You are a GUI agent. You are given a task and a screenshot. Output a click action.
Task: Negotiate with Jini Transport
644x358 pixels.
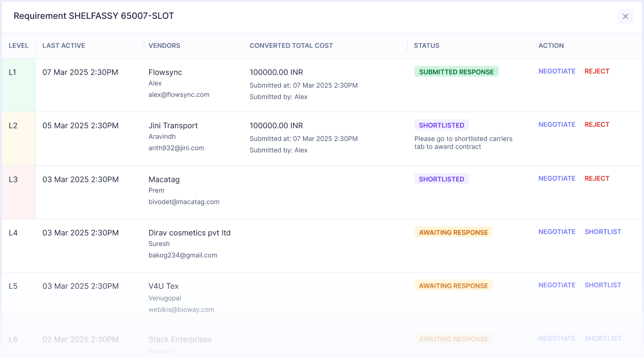[557, 124]
